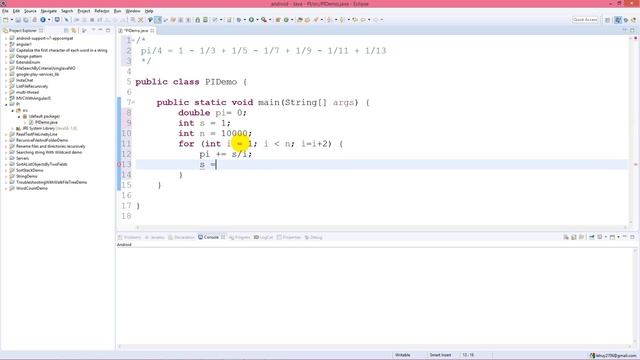Image resolution: width=640 pixels, height=360 pixels.
Task: Switch to the LogCat tab
Action: (263, 237)
